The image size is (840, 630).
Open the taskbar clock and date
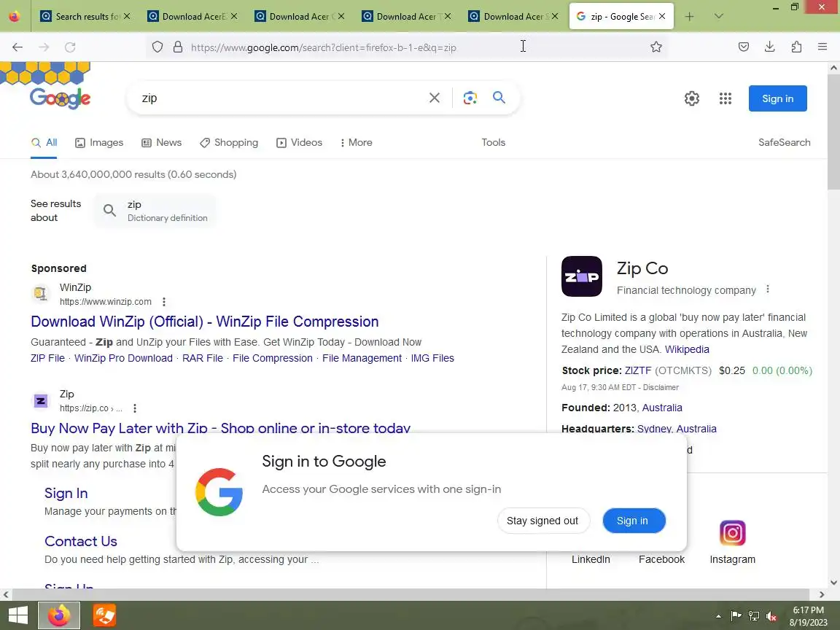808,616
